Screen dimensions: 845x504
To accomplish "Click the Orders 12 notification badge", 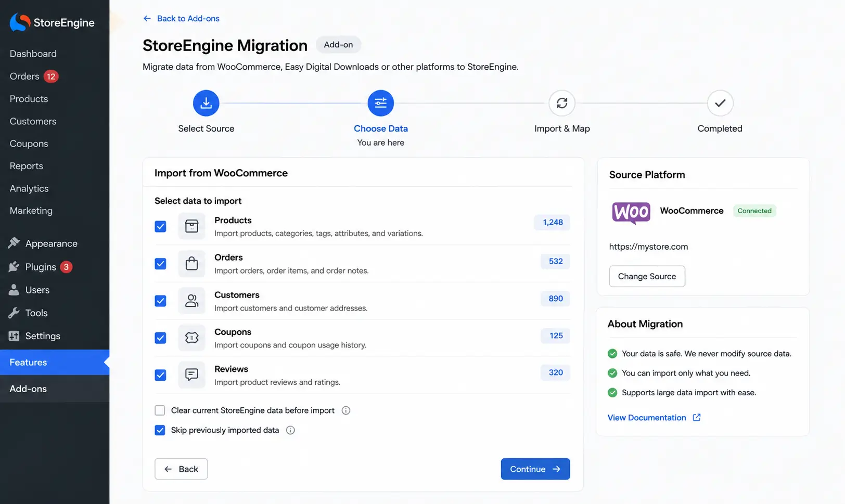I will (x=51, y=76).
